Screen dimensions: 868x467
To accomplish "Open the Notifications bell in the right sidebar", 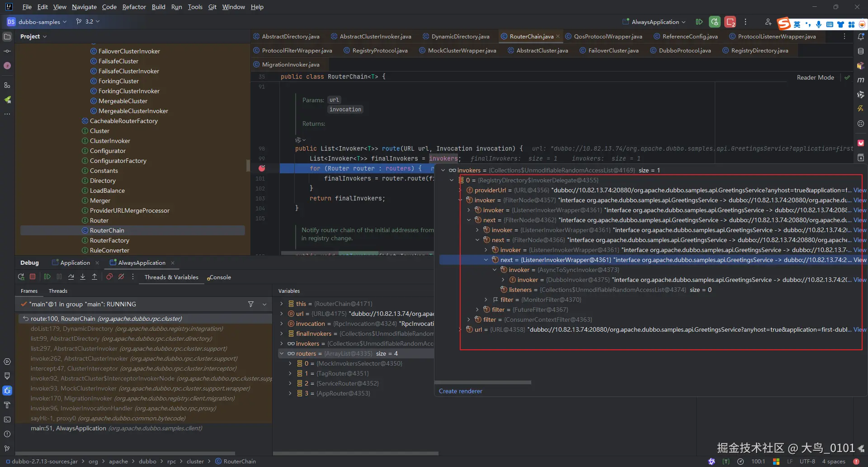I will pyautogui.click(x=861, y=37).
